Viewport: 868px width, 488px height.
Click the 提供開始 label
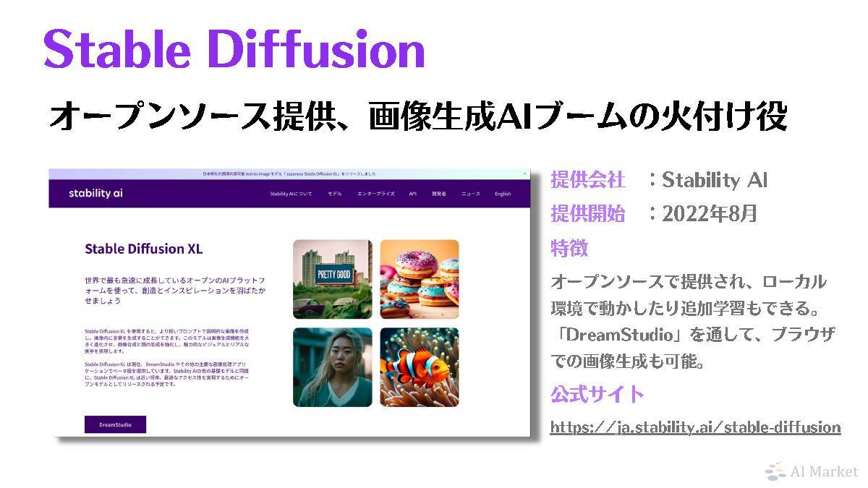(588, 213)
